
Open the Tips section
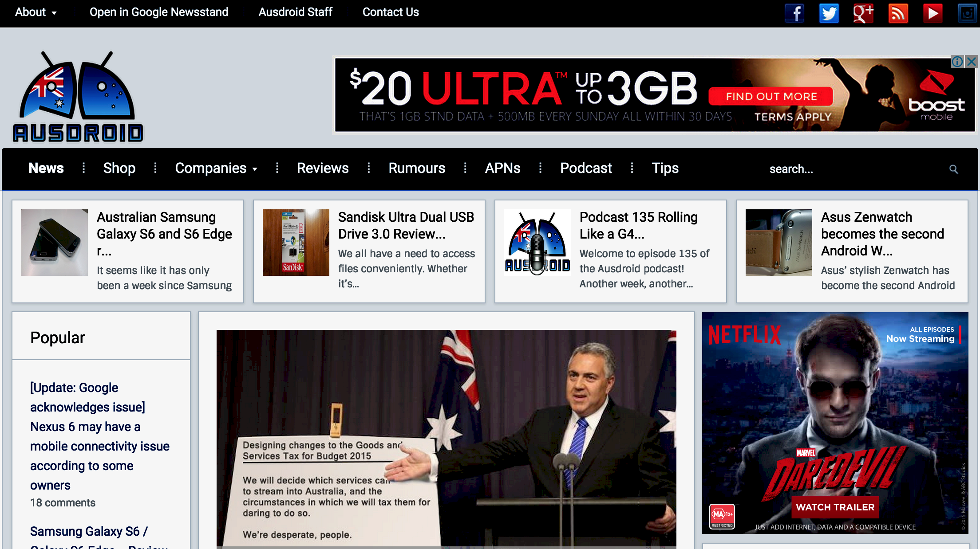665,168
